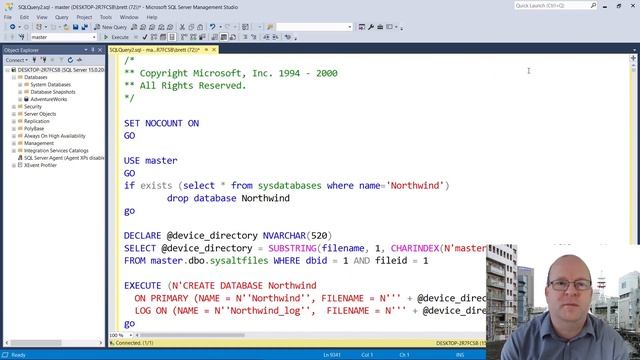Open Object Explorer window position dropdown
Image resolution: width=640 pixels, height=360 pixels.
click(x=86, y=50)
